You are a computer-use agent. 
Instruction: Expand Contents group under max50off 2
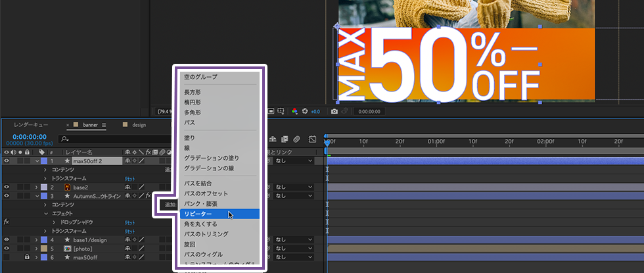tap(45, 170)
